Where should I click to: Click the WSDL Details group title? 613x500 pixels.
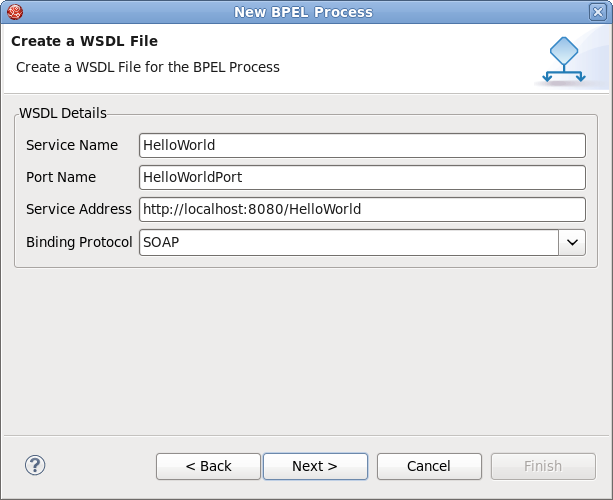[x=63, y=113]
